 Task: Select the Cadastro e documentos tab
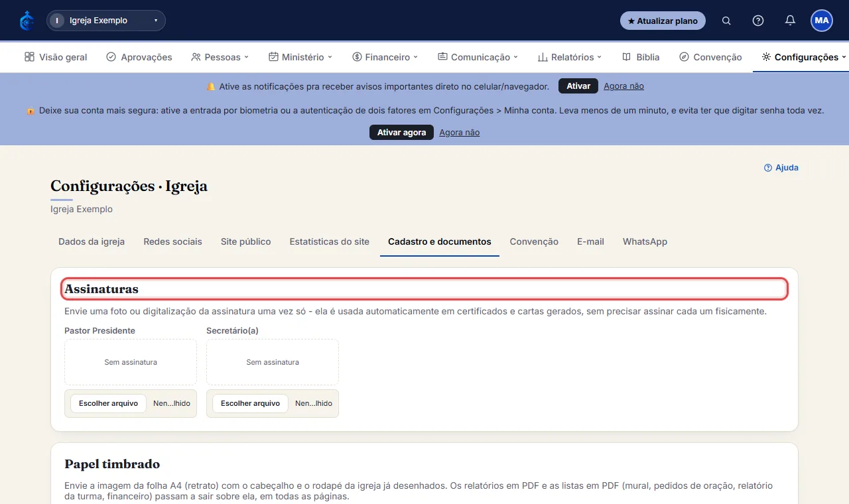(x=440, y=242)
